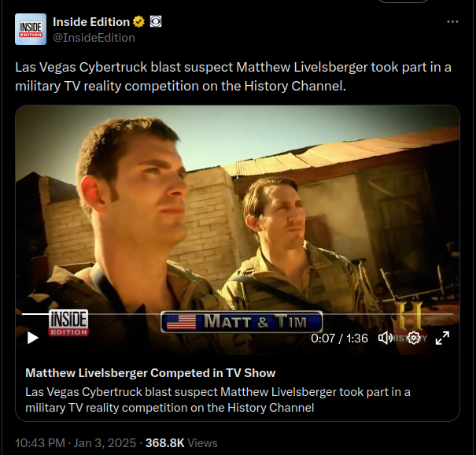The image size is (476, 455).
Task: Click the Inside Edition profile avatar
Action: point(31,29)
